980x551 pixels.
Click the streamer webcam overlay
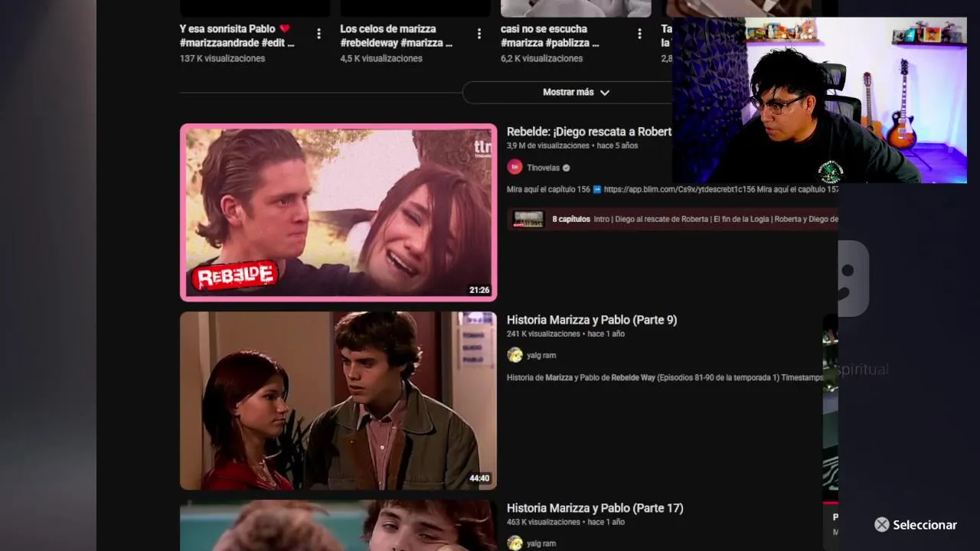coord(819,100)
